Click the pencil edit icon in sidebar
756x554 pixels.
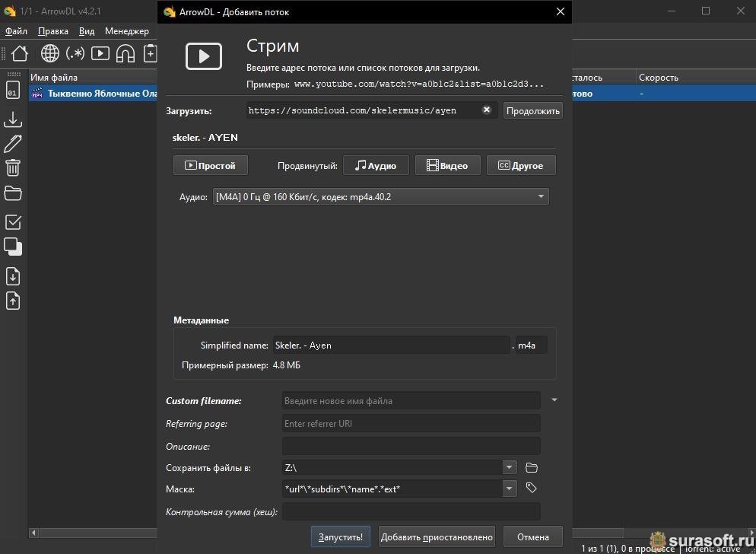point(13,144)
